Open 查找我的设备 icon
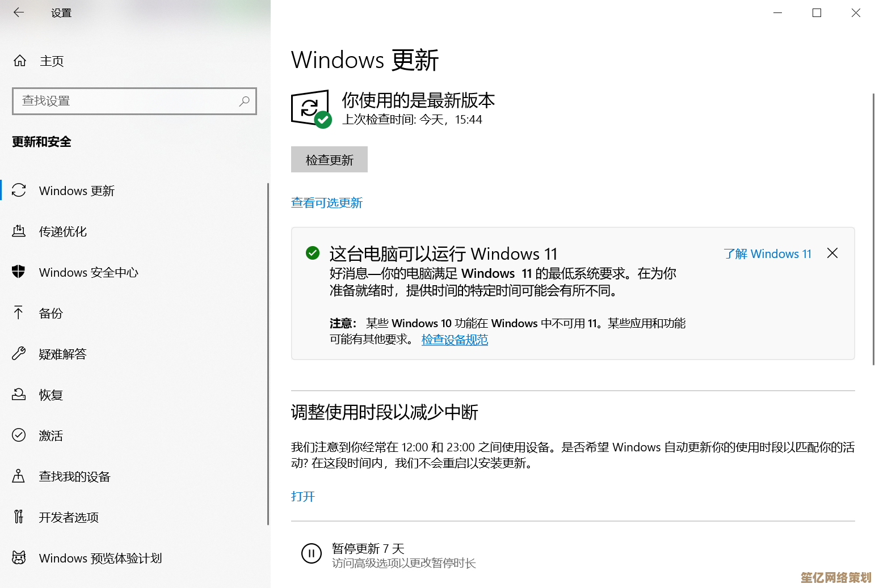This screenshot has height=588, width=875. [19, 476]
